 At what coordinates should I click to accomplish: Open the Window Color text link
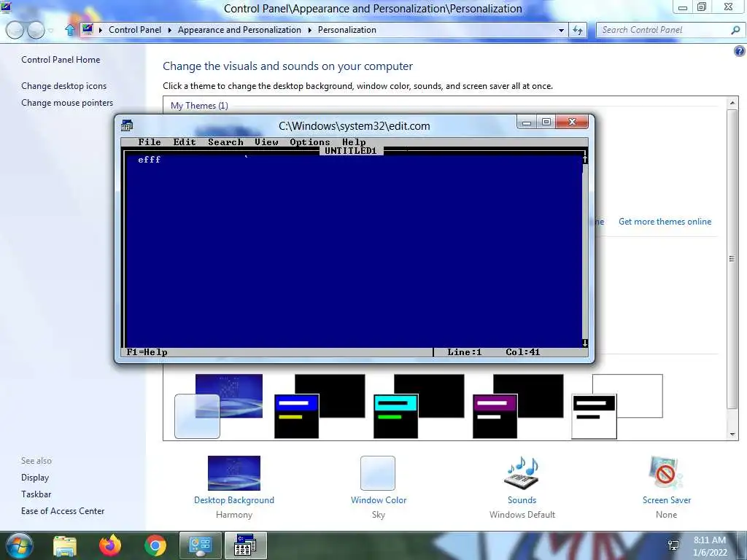click(x=379, y=500)
